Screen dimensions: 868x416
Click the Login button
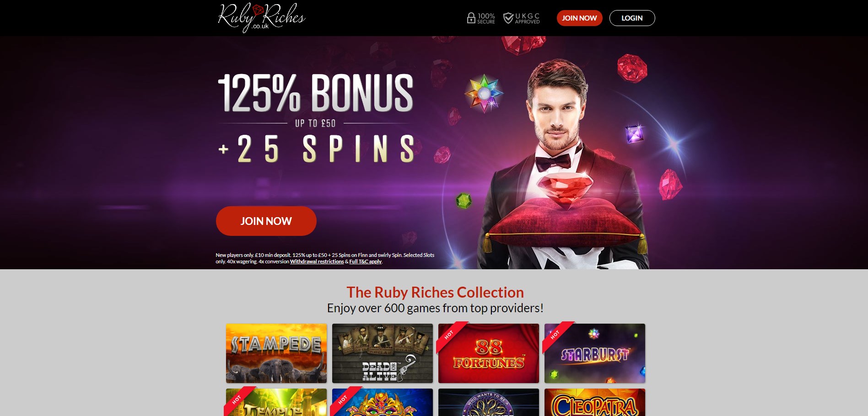(632, 18)
